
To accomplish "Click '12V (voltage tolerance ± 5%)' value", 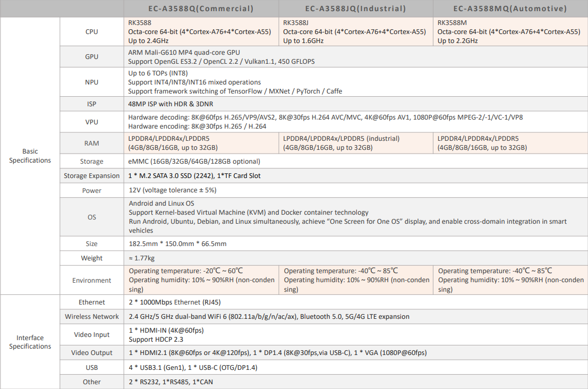I will 173,190.
